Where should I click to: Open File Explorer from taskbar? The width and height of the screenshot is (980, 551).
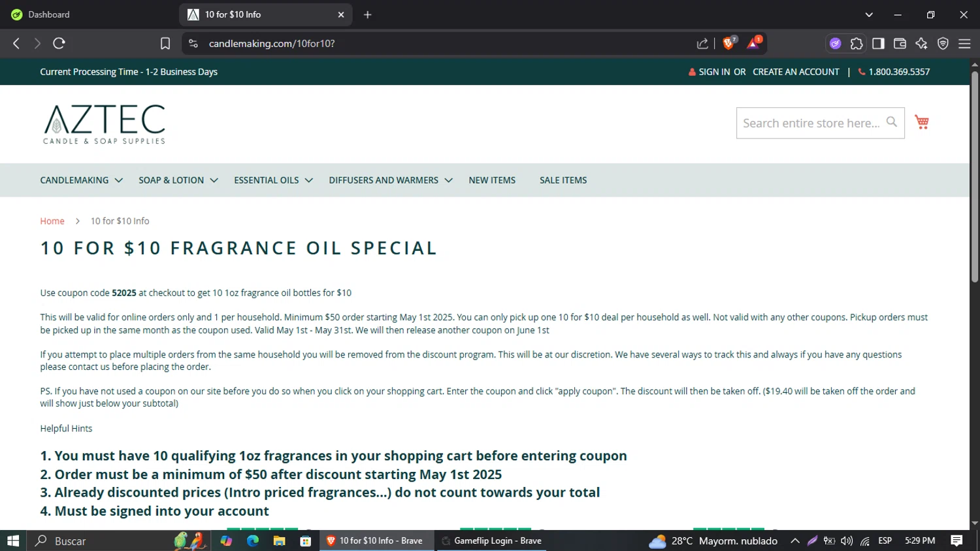pyautogui.click(x=279, y=541)
